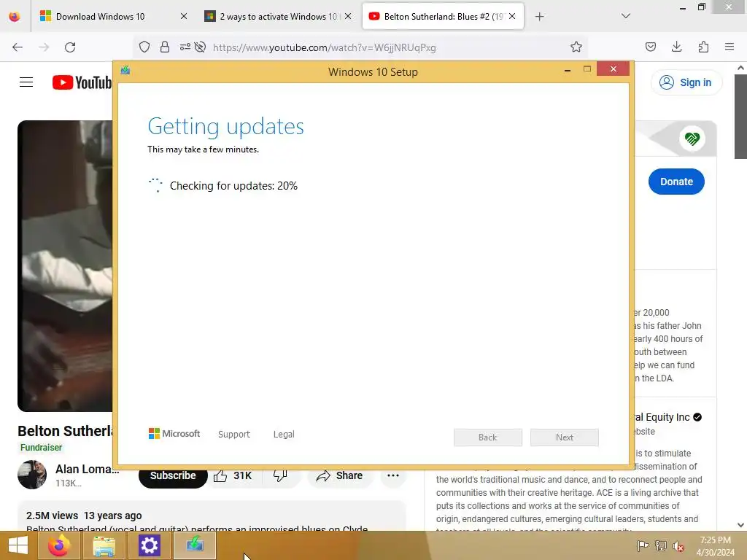Switch to the 2 ways to activate Windows 10 tab
This screenshot has width=747, height=560.
(x=278, y=16)
